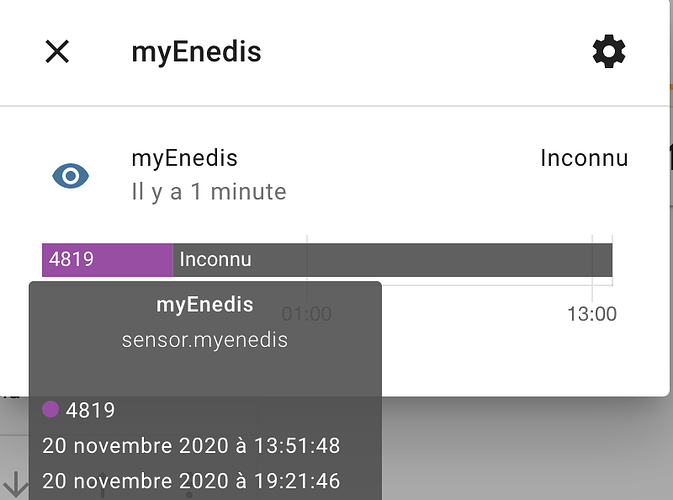Click the purple dot in the tooltip

pyautogui.click(x=51, y=409)
